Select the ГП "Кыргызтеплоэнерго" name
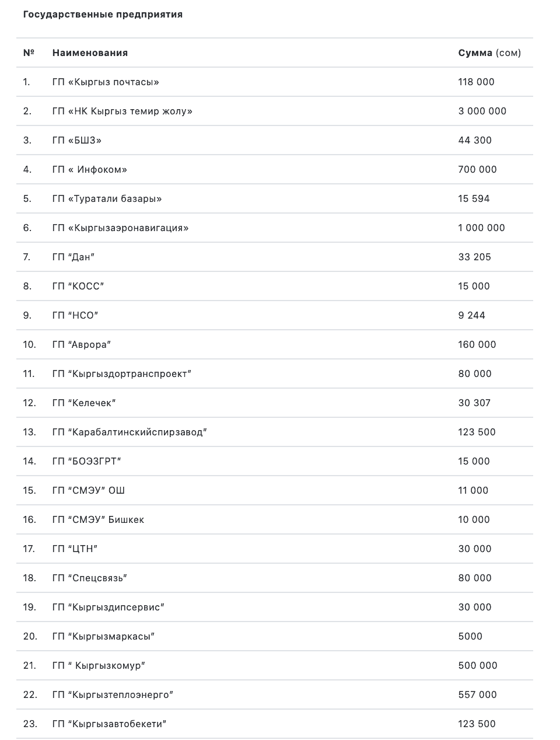 pos(113,695)
